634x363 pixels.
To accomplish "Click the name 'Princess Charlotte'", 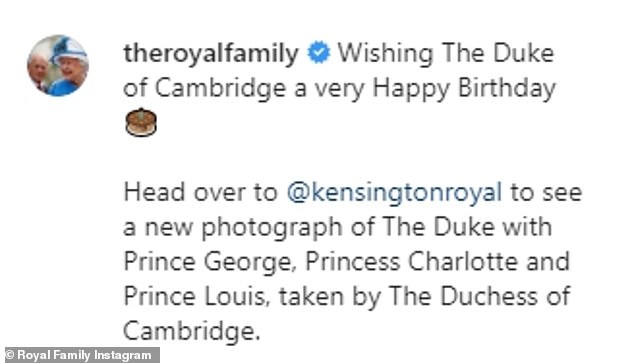I will (x=412, y=262).
